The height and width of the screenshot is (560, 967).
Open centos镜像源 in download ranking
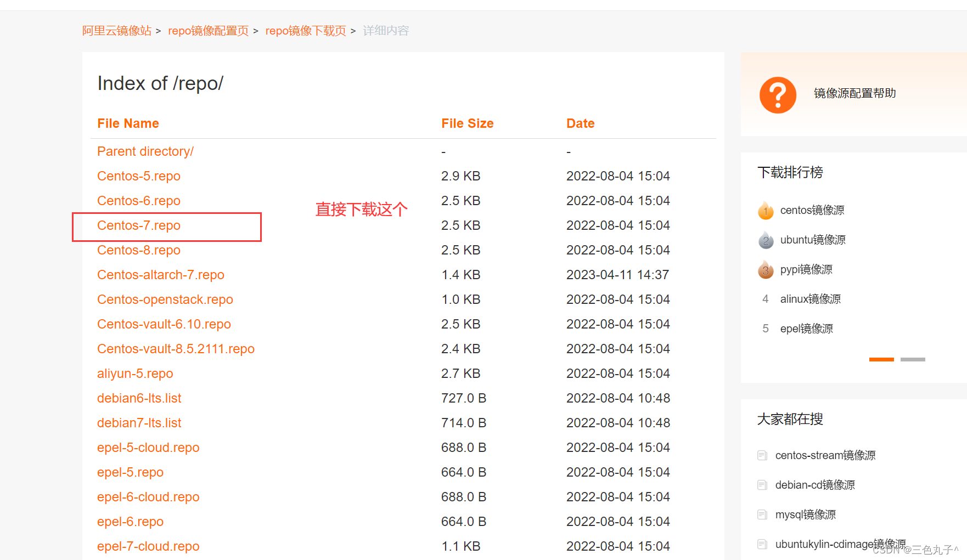[x=812, y=210]
